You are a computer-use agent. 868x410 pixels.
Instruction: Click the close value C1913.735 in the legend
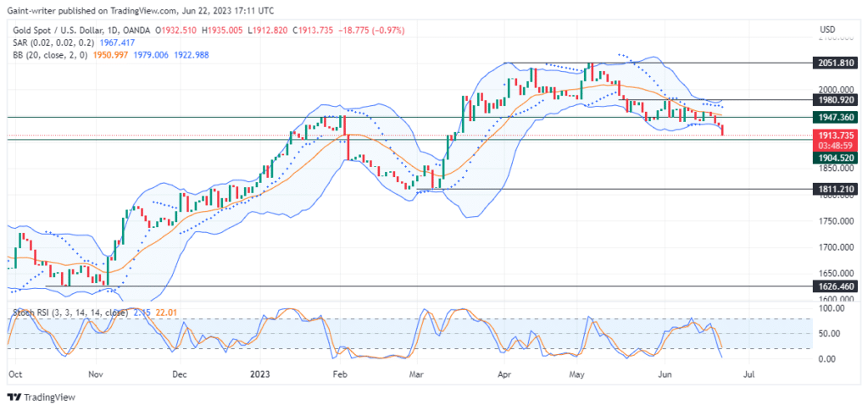313,30
